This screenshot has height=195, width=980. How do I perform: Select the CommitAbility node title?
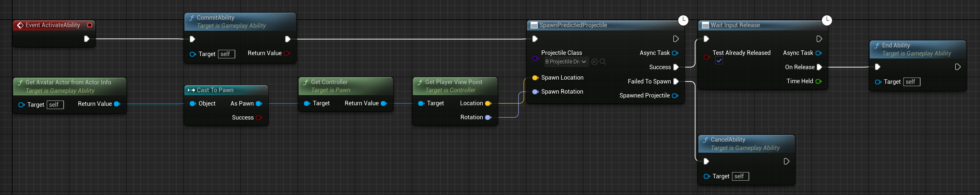[x=215, y=18]
